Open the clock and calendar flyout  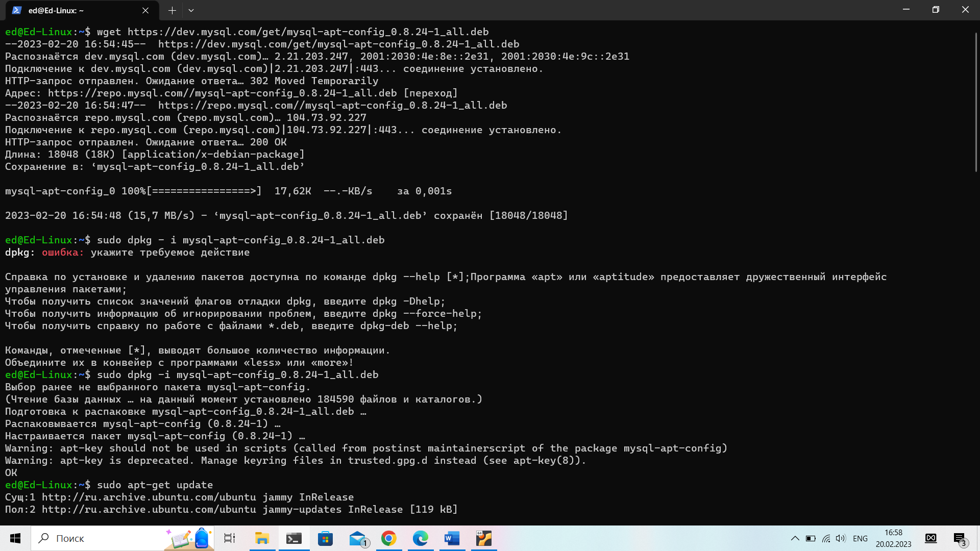click(x=893, y=538)
